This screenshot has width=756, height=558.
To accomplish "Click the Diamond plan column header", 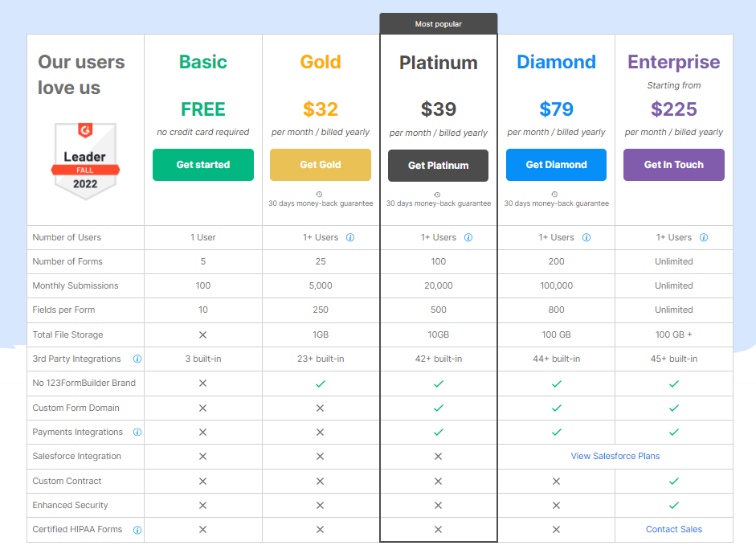I will tap(556, 62).
